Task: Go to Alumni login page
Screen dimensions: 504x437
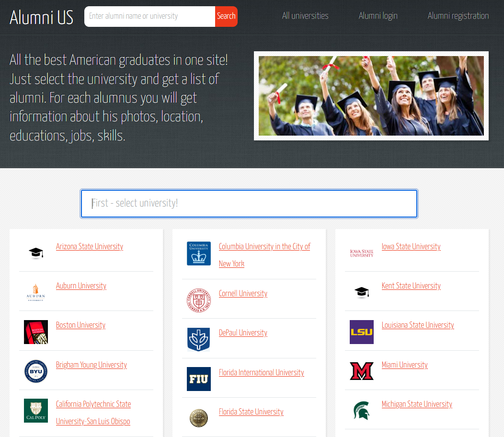Action: click(x=378, y=16)
